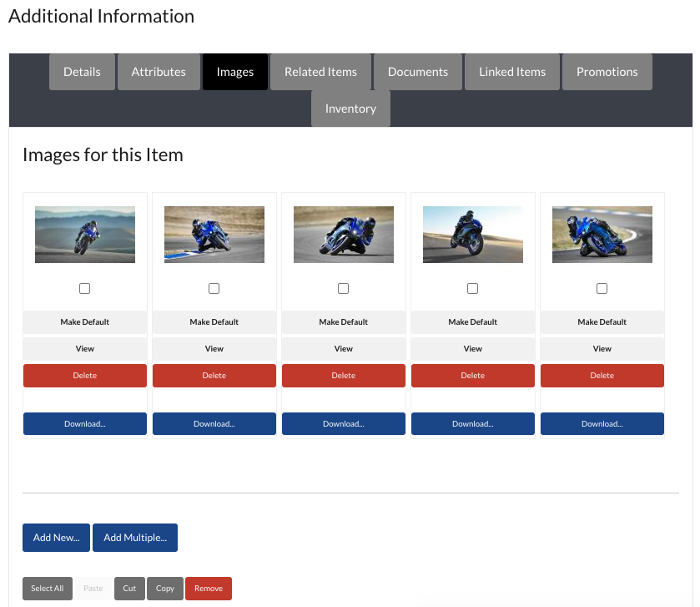
Task: Go to the Related Items tab
Action: pos(320,72)
